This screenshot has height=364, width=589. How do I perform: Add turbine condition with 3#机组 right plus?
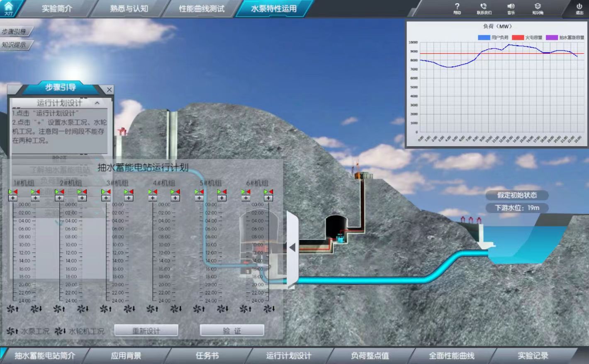point(129,198)
